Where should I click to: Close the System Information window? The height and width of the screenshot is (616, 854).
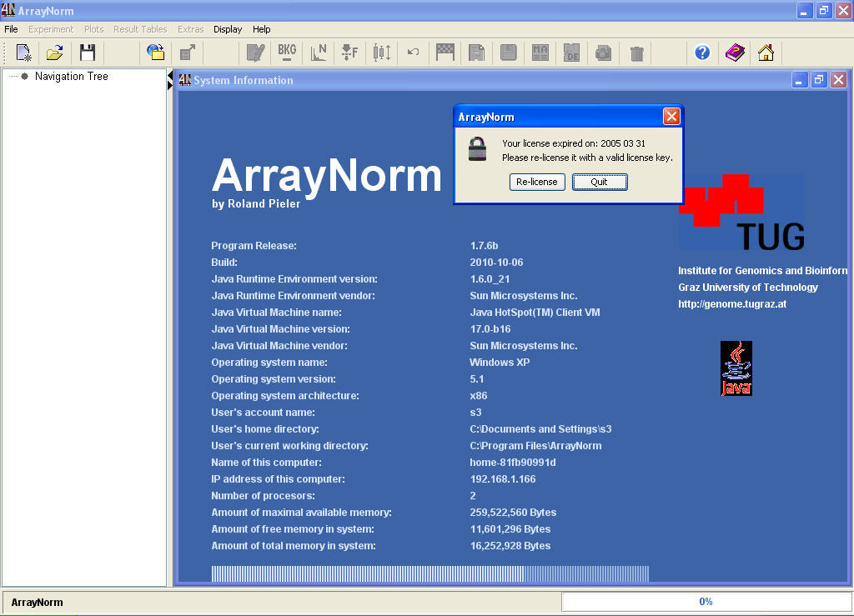[839, 81]
